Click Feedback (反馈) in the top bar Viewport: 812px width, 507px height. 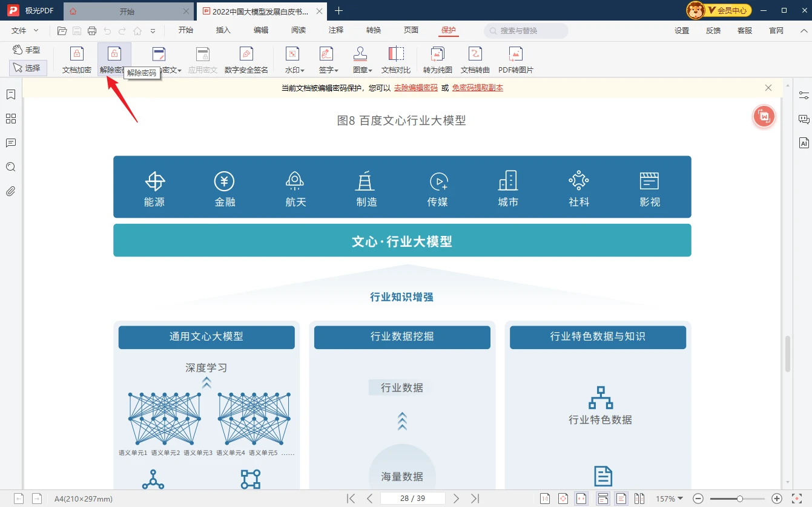coord(713,31)
